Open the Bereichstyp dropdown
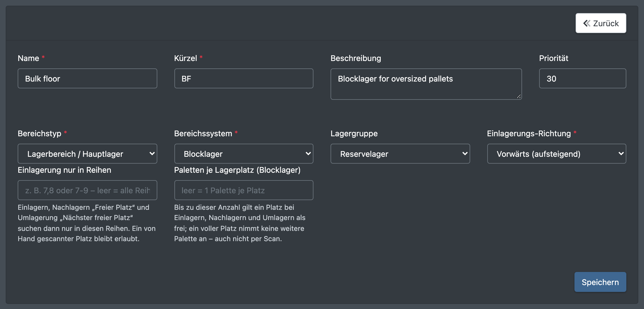The width and height of the screenshot is (644, 309). pos(87,154)
